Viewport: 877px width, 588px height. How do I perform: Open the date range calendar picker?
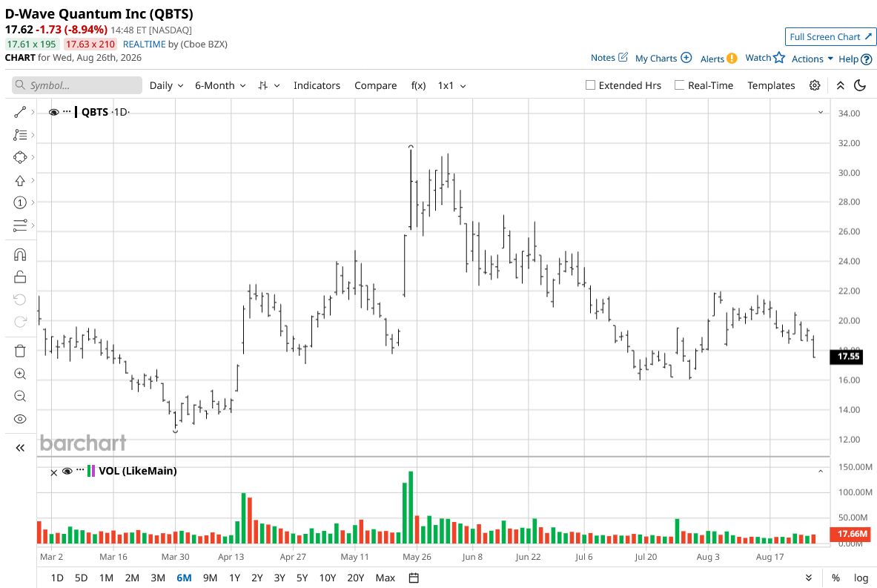(x=414, y=578)
